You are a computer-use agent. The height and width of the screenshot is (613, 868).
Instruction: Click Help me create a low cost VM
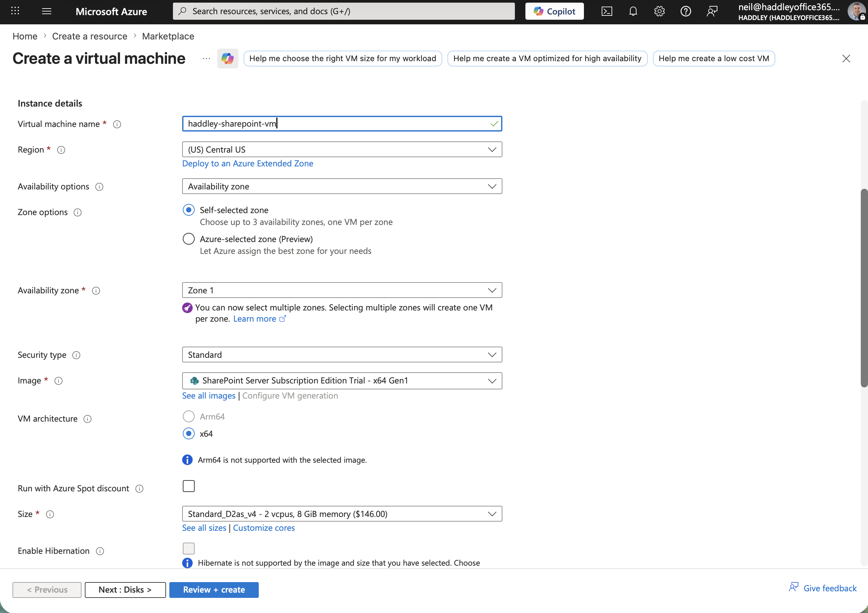[x=714, y=59]
